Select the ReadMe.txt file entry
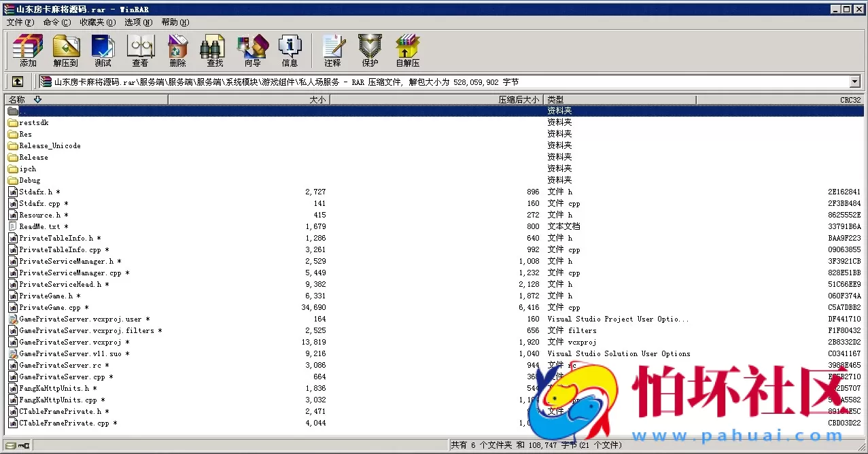This screenshot has width=868, height=454. pyautogui.click(x=39, y=226)
